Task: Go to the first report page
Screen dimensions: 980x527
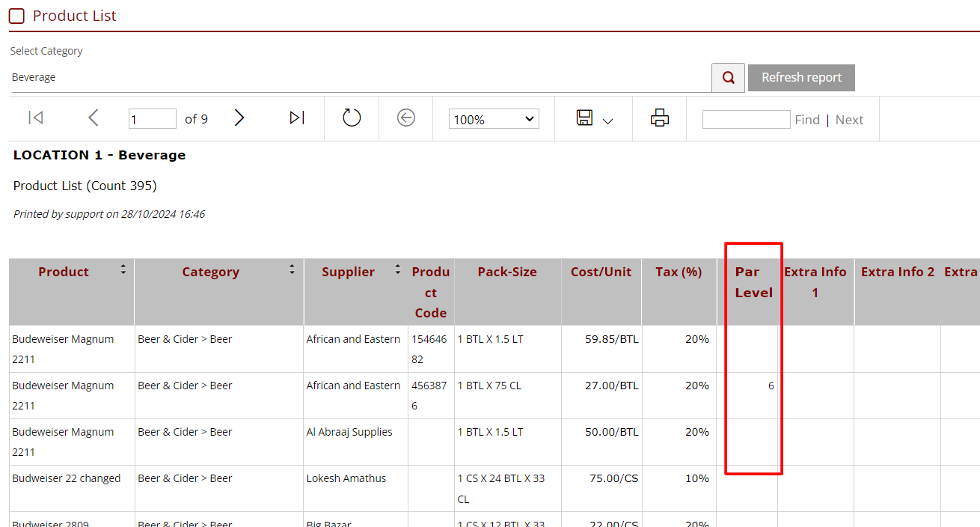Action: click(x=35, y=118)
